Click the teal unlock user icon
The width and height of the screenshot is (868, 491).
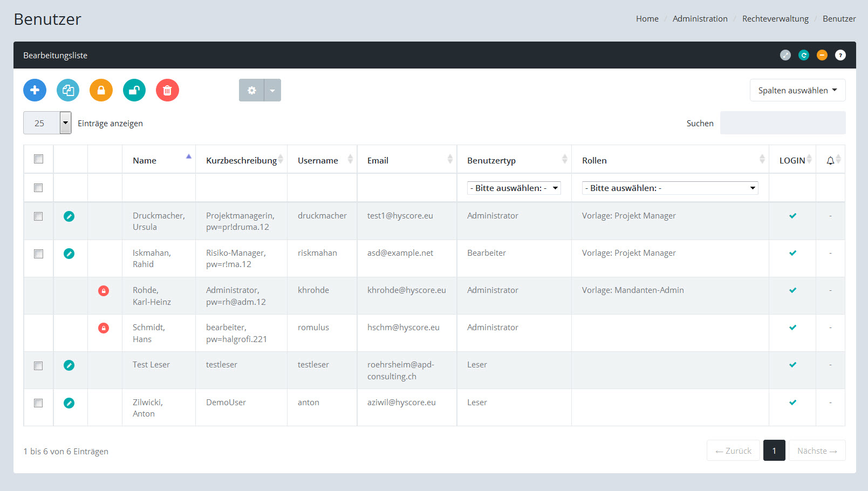134,90
